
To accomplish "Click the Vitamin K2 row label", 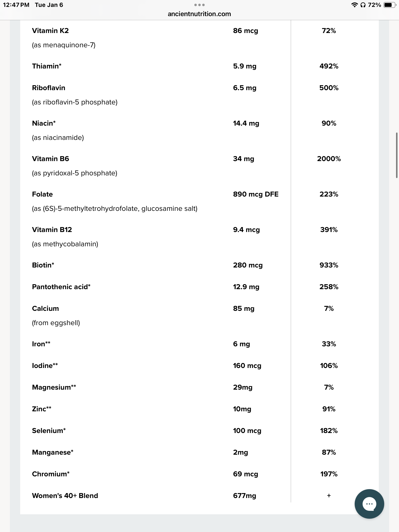I will [50, 31].
